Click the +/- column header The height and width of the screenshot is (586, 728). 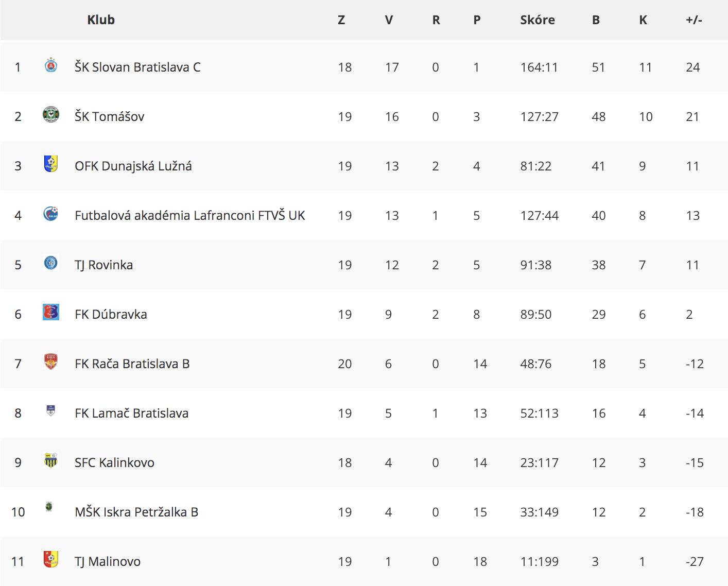pyautogui.click(x=694, y=20)
